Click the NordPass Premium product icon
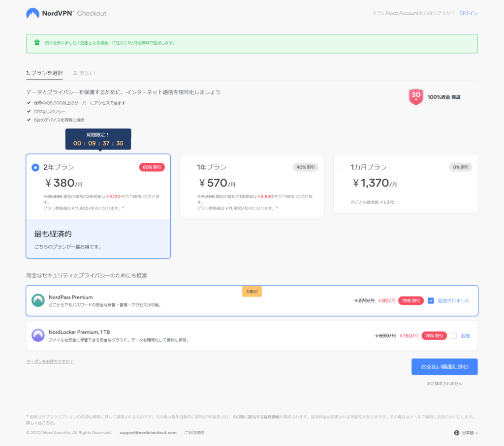Image resolution: width=504 pixels, height=446 pixels. pos(38,300)
